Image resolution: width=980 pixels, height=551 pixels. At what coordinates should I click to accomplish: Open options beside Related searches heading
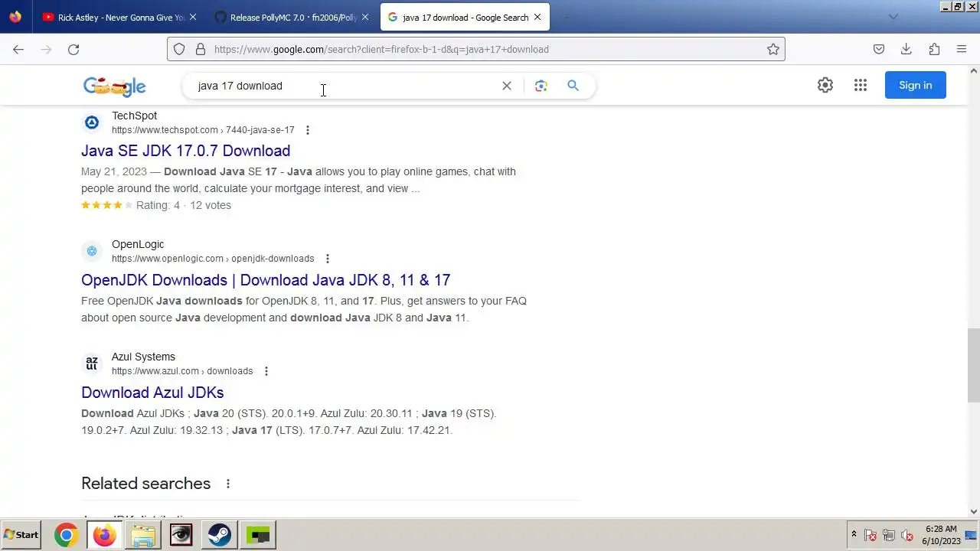coord(228,484)
